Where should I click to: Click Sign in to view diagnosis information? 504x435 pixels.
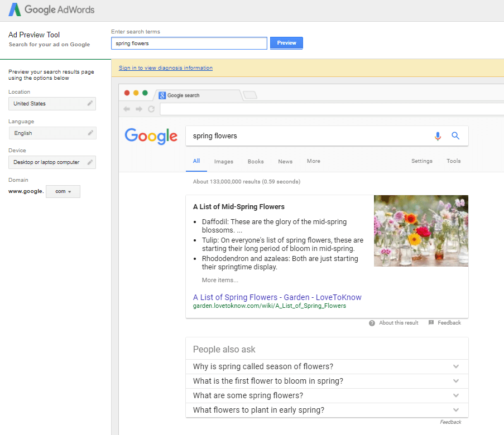(166, 68)
